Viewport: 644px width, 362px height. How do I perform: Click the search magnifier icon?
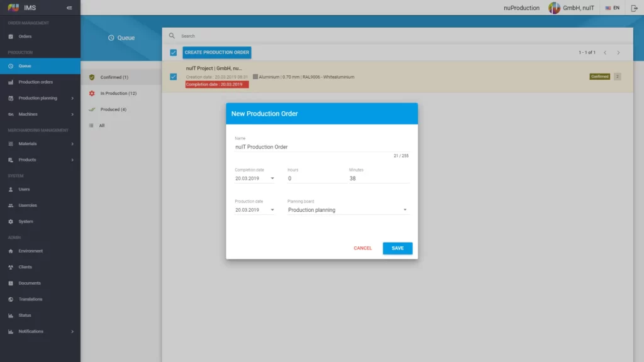172,36
